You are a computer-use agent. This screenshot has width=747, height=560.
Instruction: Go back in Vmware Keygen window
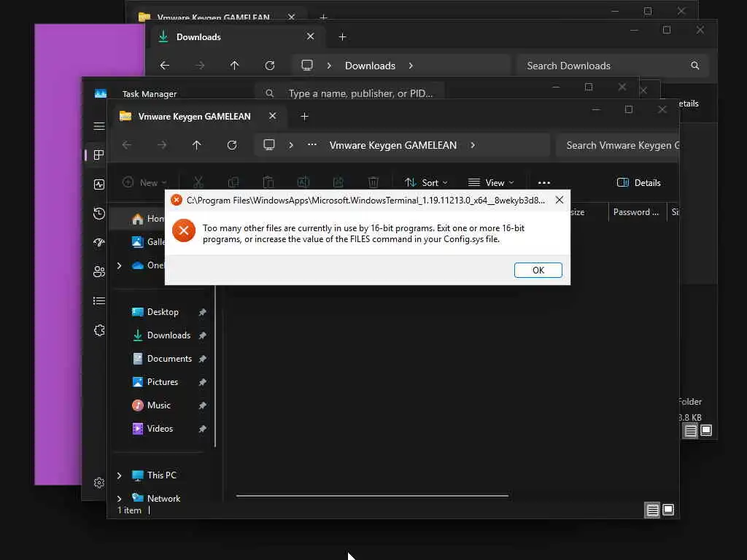127,145
